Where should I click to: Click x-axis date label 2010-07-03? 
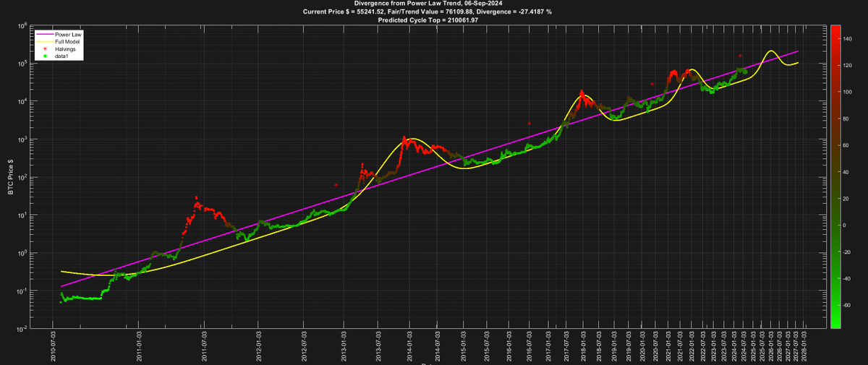click(x=53, y=345)
